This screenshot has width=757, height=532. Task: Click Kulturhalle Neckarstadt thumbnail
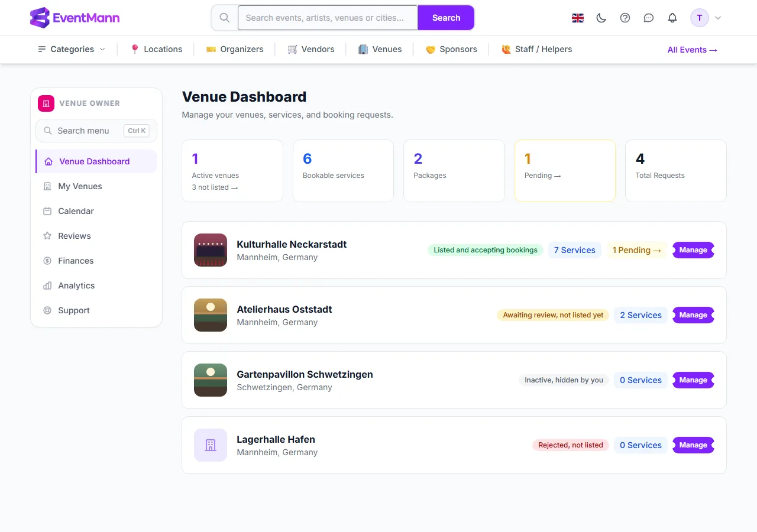tap(211, 250)
